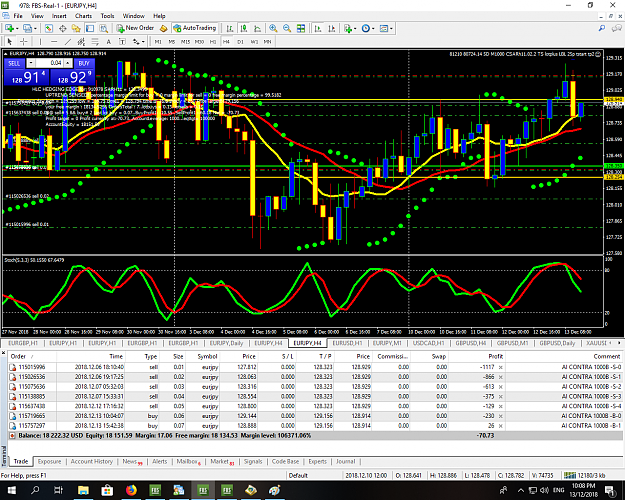Open the Charts menu
The image size is (625, 500).
click(83, 16)
